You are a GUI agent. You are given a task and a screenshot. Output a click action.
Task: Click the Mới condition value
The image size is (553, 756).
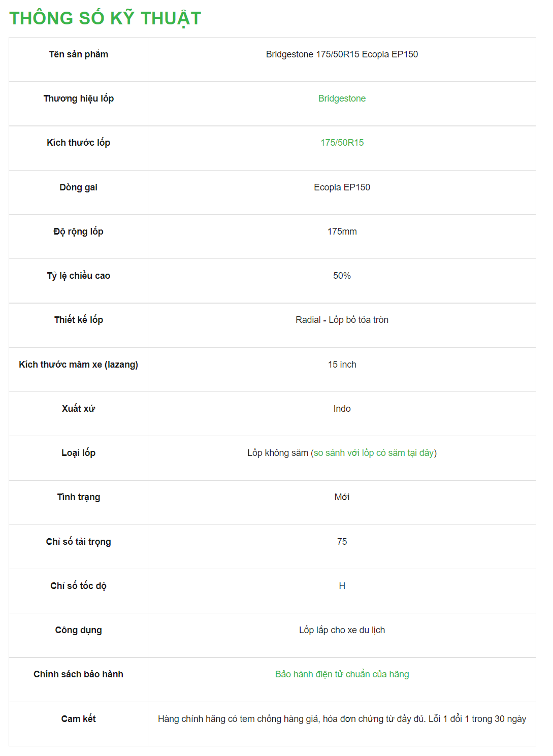(342, 497)
